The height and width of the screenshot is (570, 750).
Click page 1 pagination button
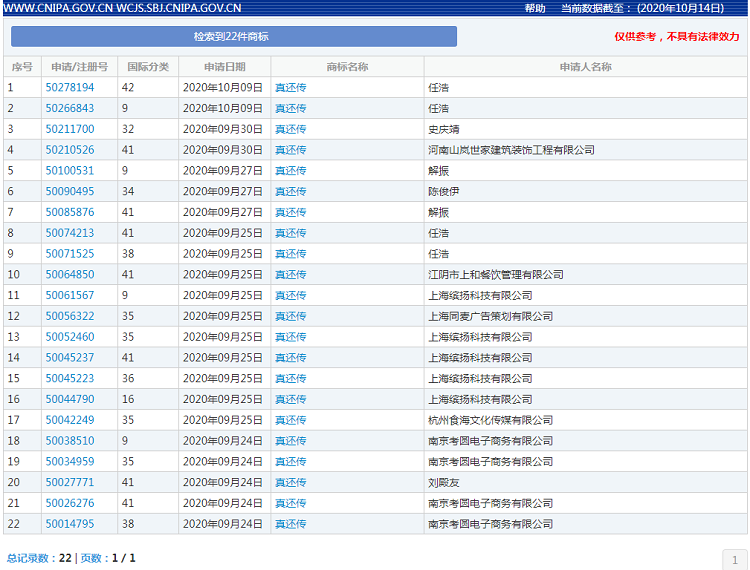735,560
